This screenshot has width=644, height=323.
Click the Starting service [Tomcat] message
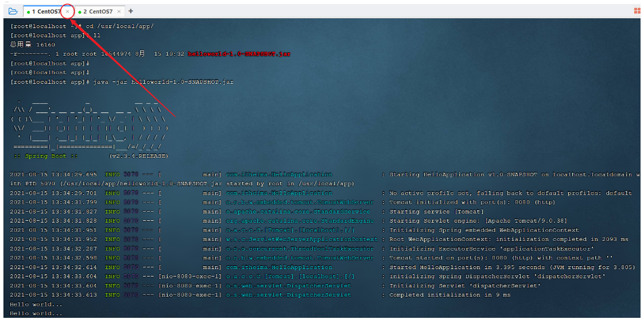[437, 212]
